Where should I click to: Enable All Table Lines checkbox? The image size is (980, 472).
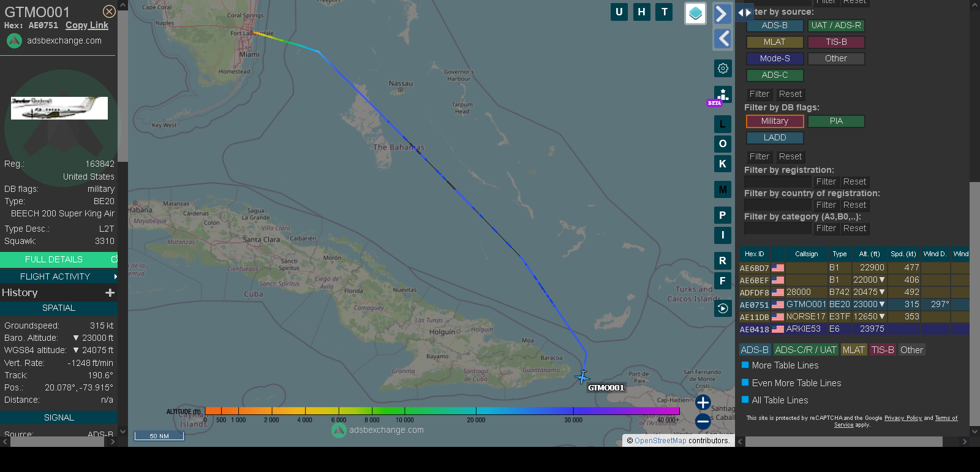(x=745, y=400)
